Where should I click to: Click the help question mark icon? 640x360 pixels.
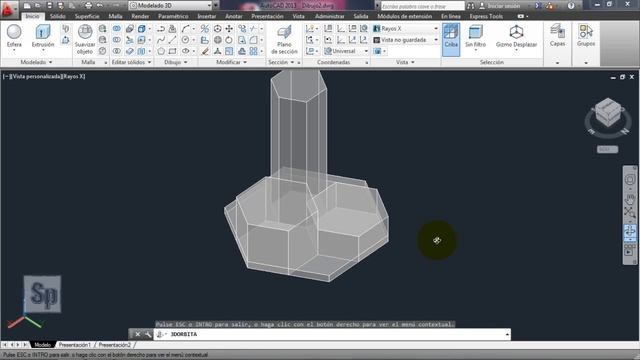[x=571, y=6]
